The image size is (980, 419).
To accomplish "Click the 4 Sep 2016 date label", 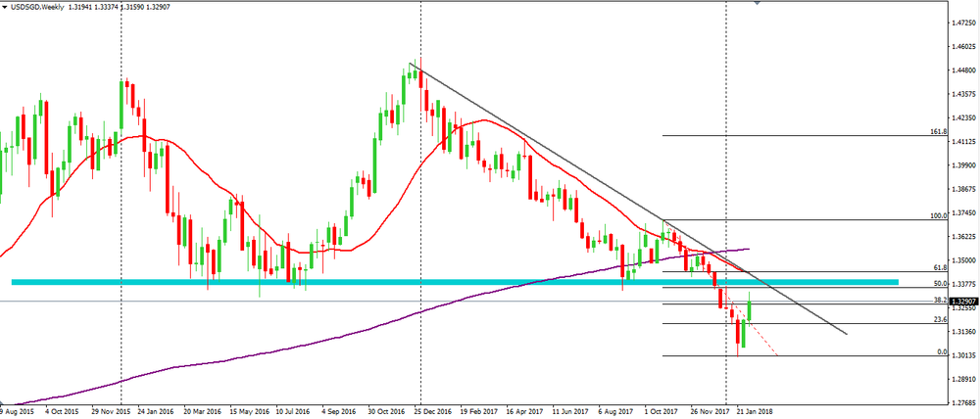I will click(x=338, y=412).
